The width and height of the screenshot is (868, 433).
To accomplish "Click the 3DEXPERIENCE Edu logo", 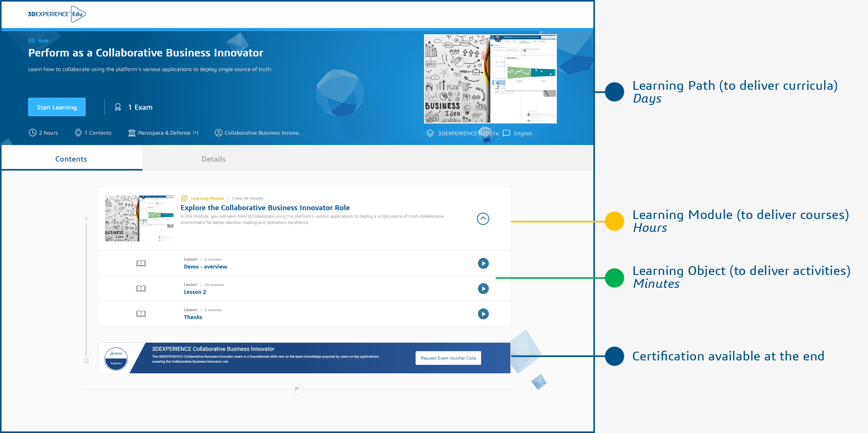I will [x=57, y=14].
